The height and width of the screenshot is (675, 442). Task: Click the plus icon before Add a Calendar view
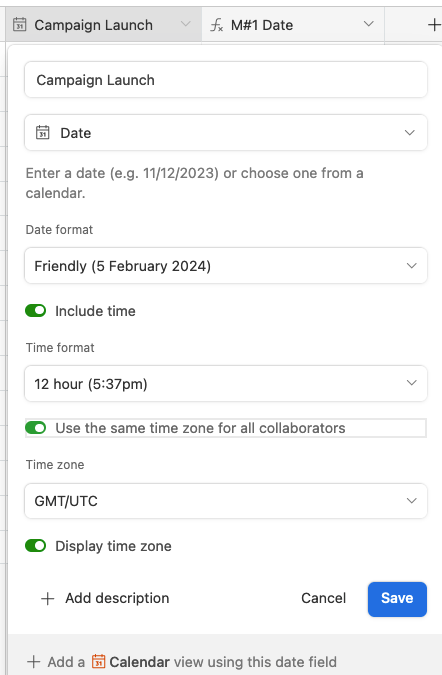pyautogui.click(x=34, y=662)
